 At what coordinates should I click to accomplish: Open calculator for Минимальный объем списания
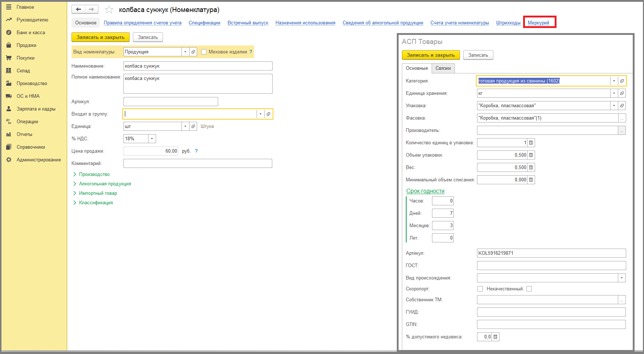(x=531, y=180)
